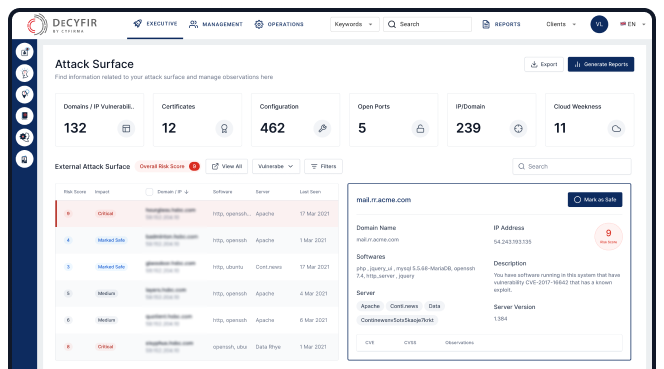Click the table icon in Domains/IP Vulnerabilities card

pyautogui.click(x=126, y=128)
